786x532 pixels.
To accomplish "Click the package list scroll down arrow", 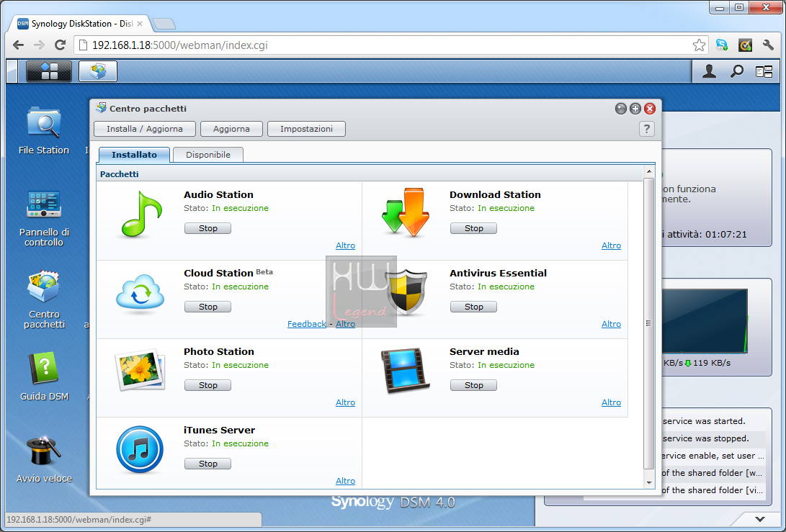I will 649,483.
